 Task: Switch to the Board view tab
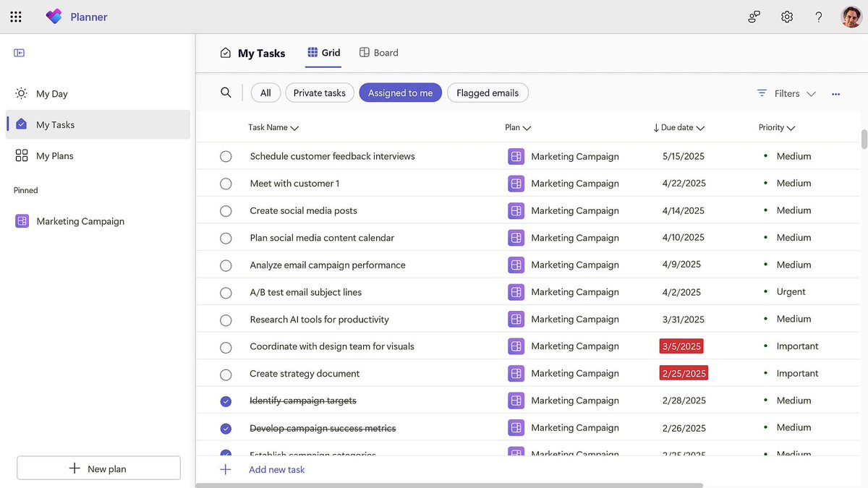379,53
